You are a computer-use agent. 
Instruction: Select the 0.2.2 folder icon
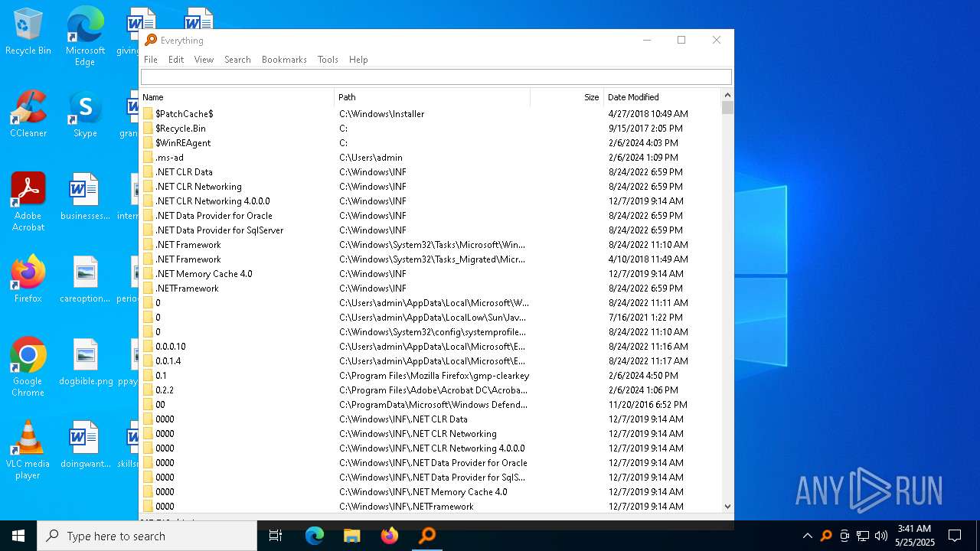point(148,390)
